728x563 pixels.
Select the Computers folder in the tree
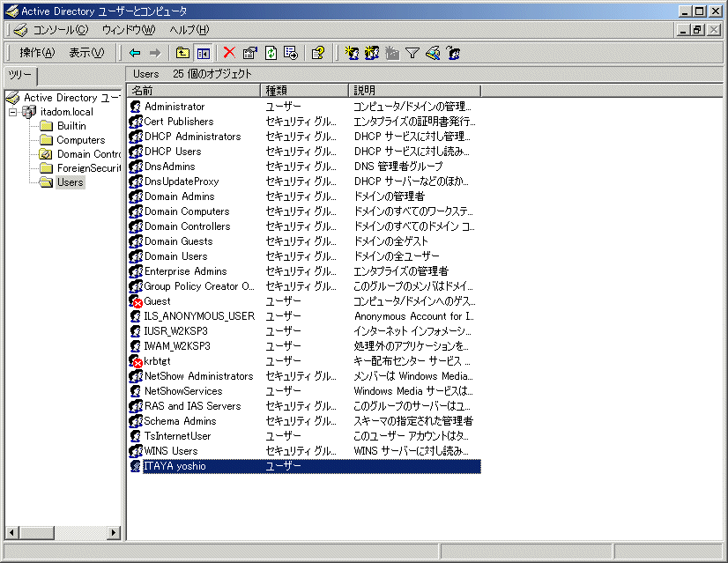(x=81, y=140)
